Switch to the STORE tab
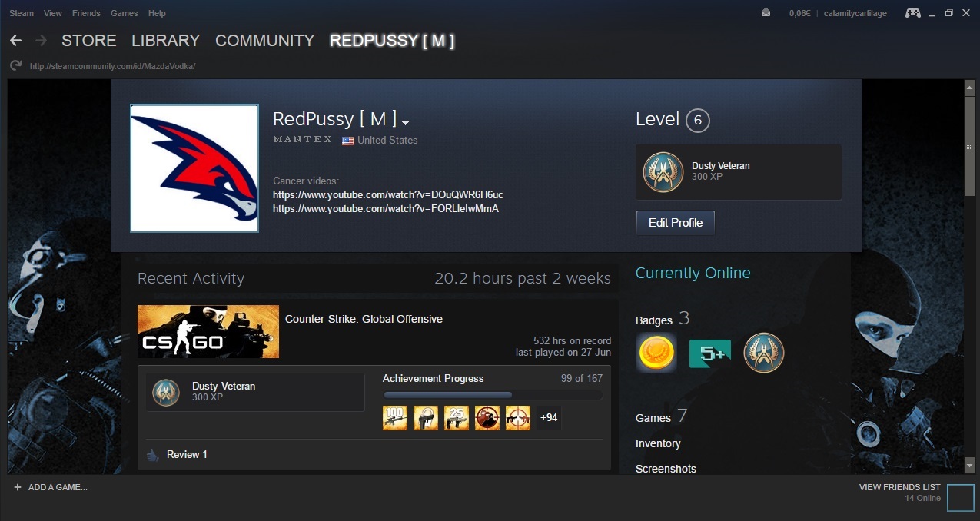 tap(89, 41)
